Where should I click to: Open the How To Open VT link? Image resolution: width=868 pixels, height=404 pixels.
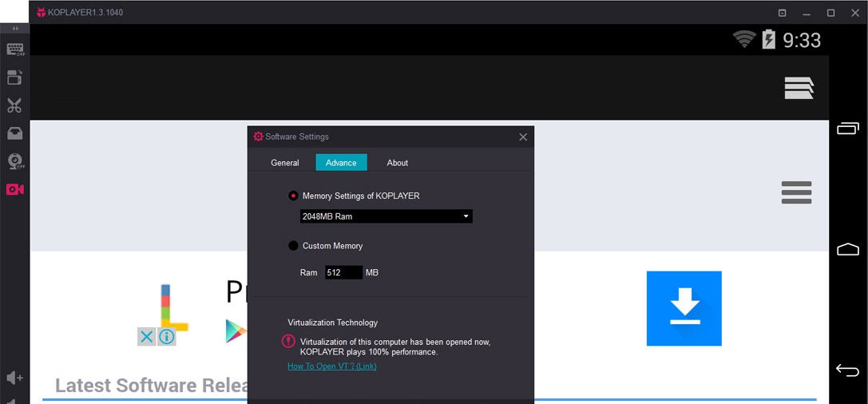click(x=332, y=366)
